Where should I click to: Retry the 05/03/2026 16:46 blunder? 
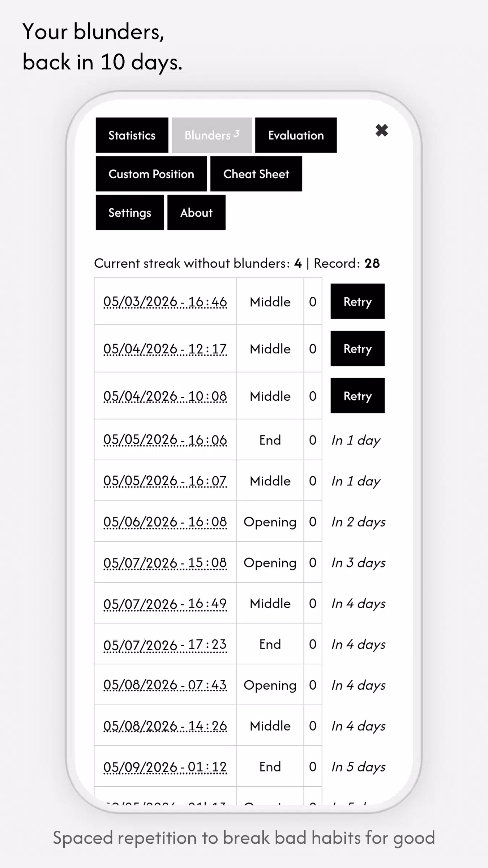[x=358, y=301]
